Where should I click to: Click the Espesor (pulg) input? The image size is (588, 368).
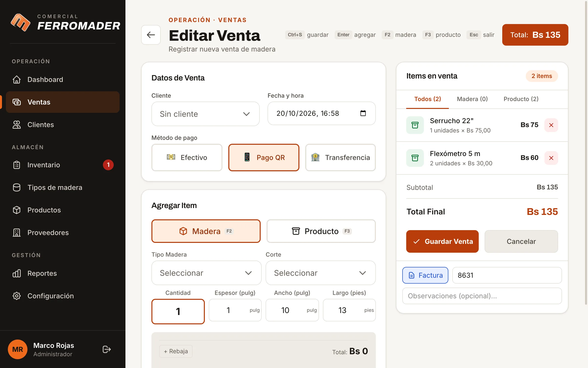tap(235, 310)
